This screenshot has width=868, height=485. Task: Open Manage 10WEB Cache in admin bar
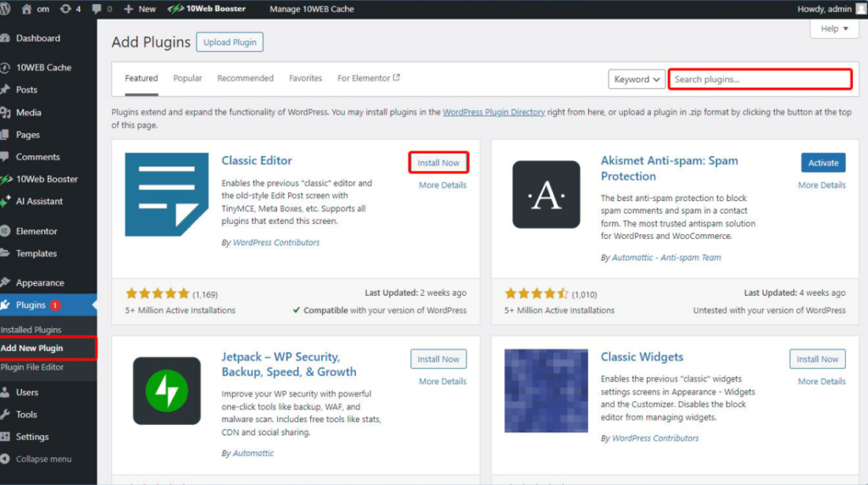[x=312, y=8]
